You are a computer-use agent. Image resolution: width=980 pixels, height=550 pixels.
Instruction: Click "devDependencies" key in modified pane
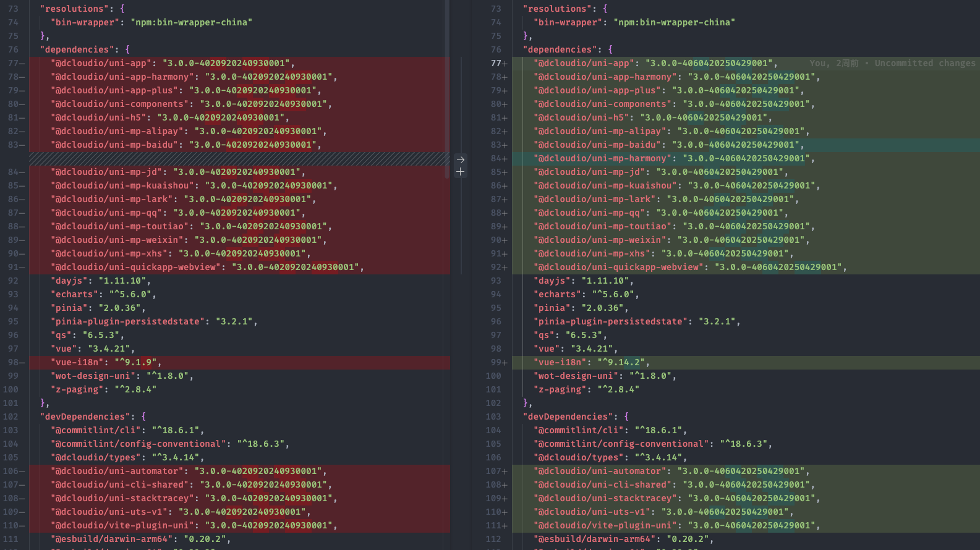[x=568, y=417]
